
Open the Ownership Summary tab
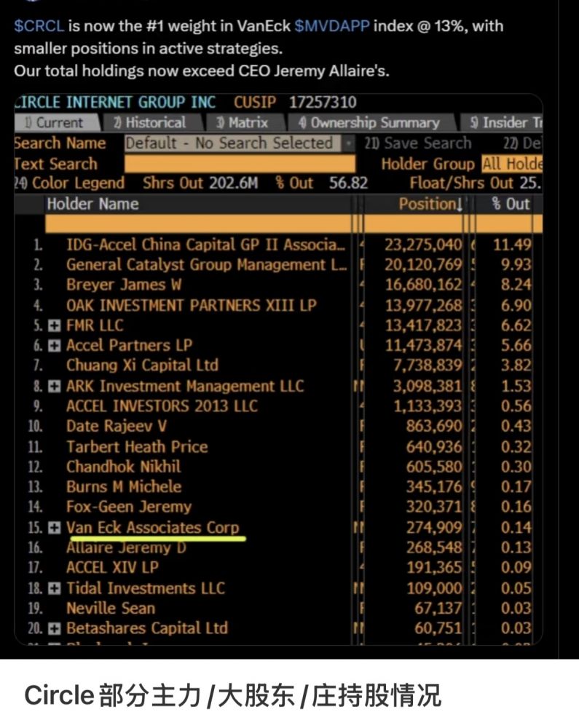[x=370, y=122]
